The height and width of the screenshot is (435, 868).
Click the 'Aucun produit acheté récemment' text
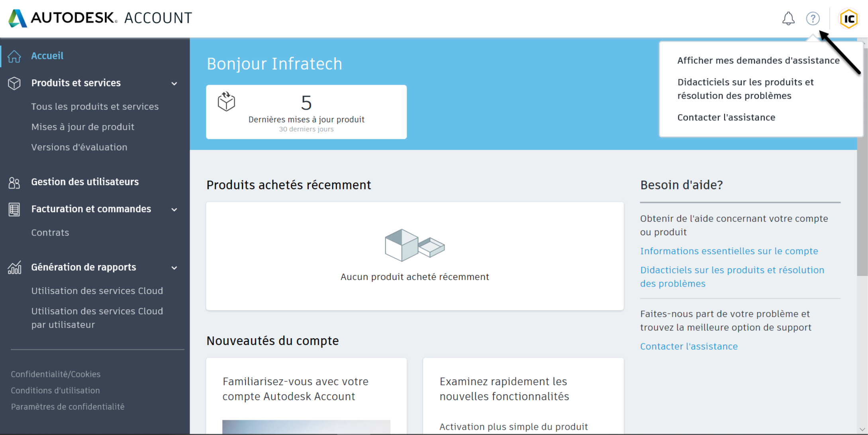point(415,277)
